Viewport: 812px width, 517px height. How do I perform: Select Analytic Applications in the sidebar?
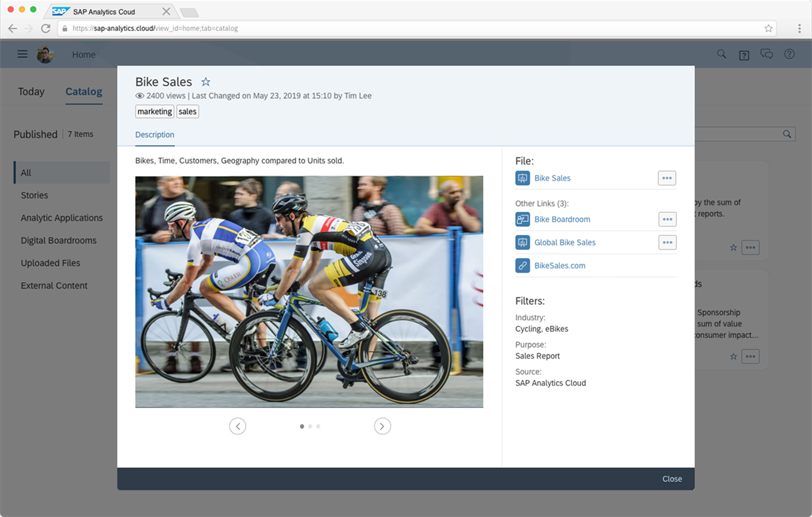pyautogui.click(x=62, y=218)
